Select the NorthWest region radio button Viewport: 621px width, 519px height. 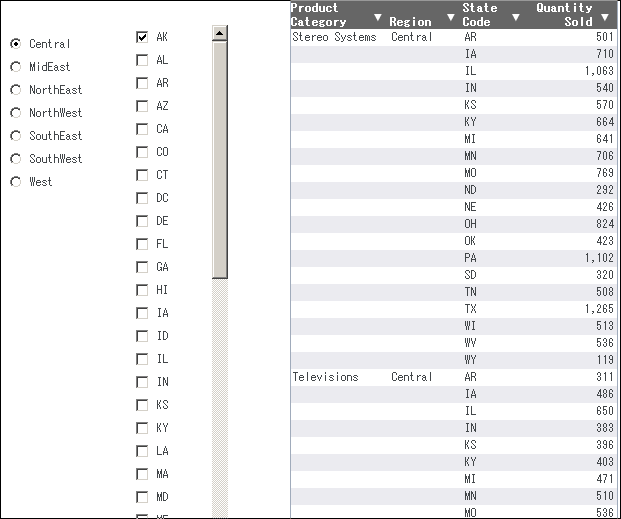[x=15, y=113]
